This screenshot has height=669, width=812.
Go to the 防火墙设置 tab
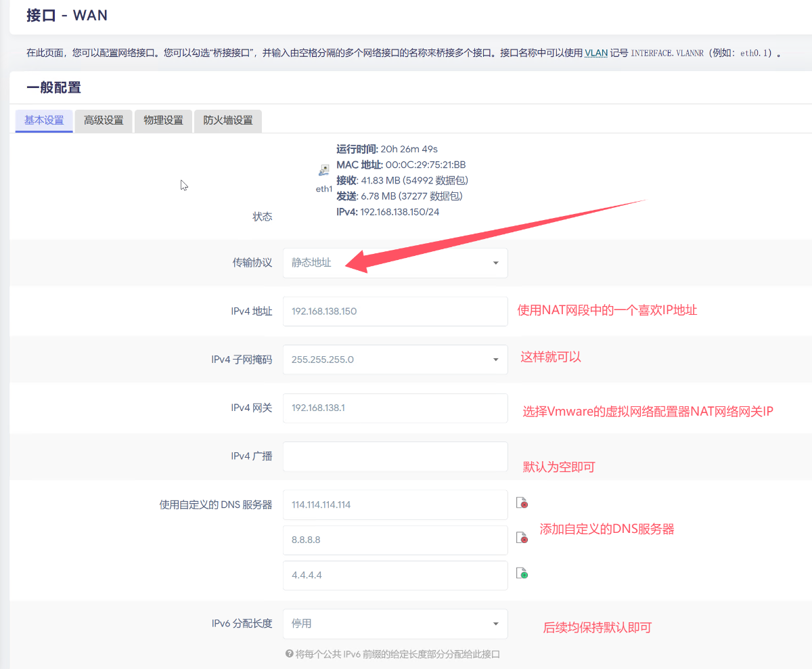point(229,121)
